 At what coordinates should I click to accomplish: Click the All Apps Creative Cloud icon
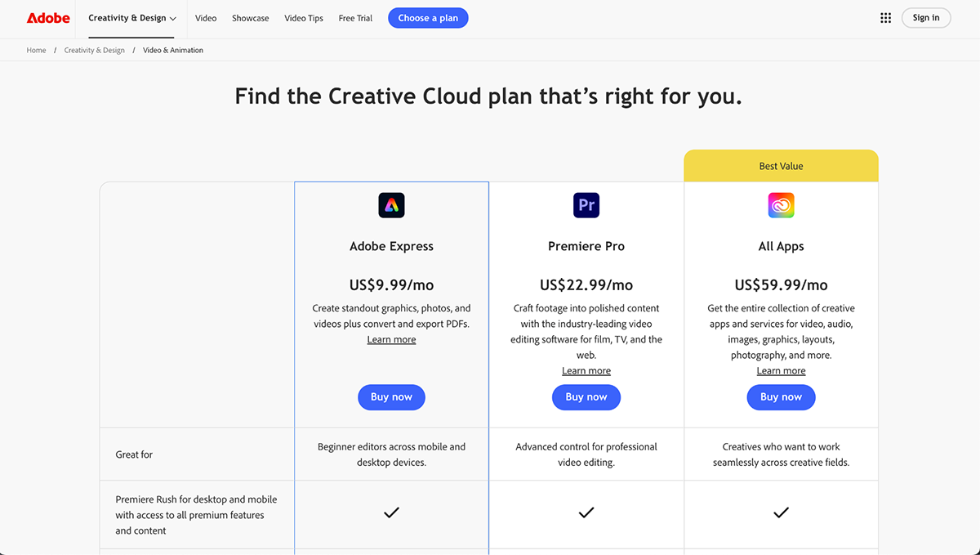[781, 205]
